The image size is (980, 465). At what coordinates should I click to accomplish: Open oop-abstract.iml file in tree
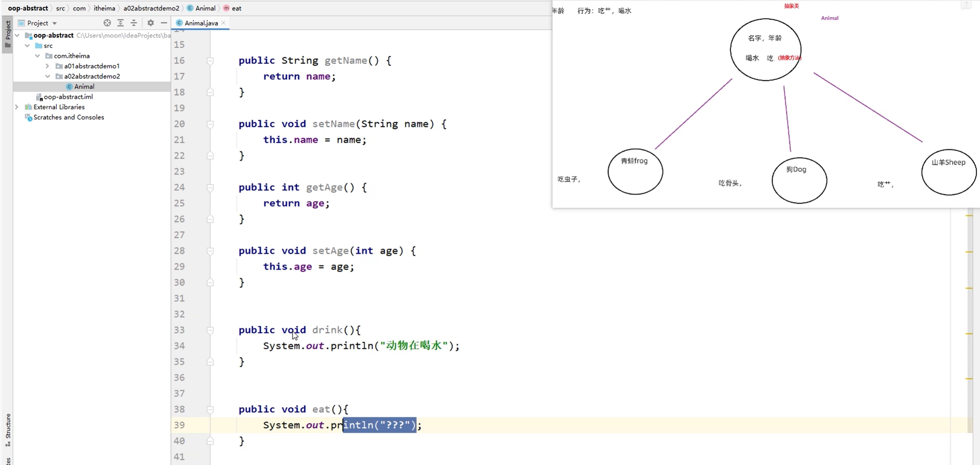tap(68, 97)
